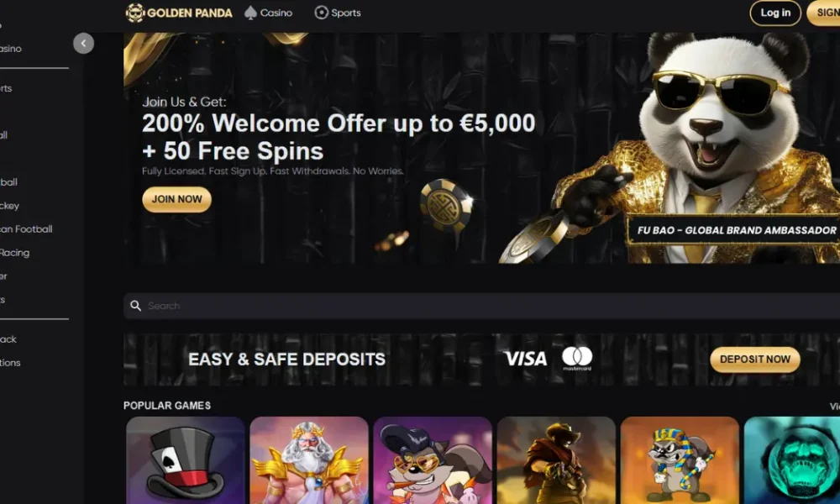Open the Casino tab in header

click(x=269, y=13)
